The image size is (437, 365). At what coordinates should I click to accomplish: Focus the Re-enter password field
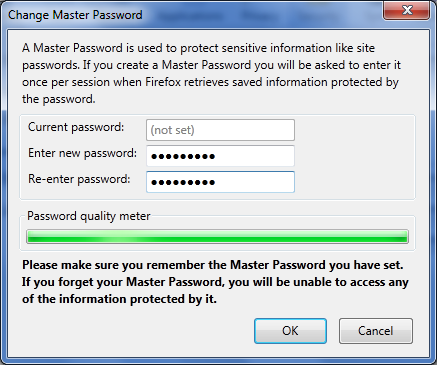[220, 182]
